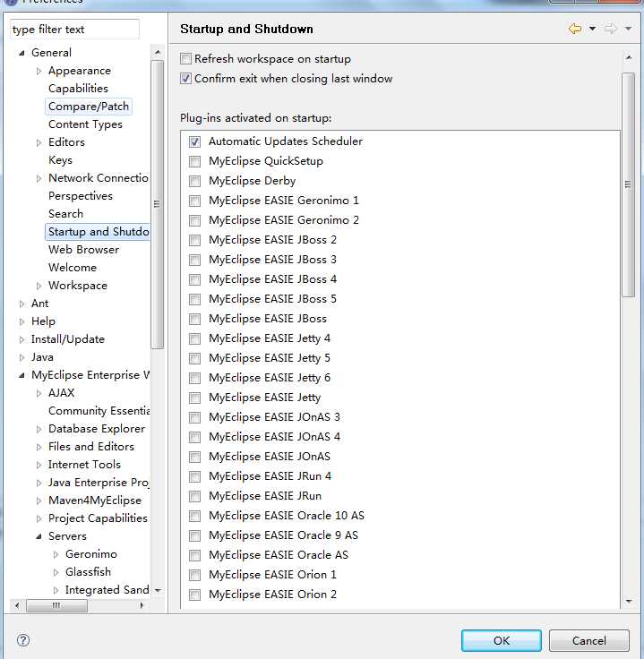Collapse the MyEclipse Enterprise node
The height and width of the screenshot is (659, 644).
tap(21, 375)
